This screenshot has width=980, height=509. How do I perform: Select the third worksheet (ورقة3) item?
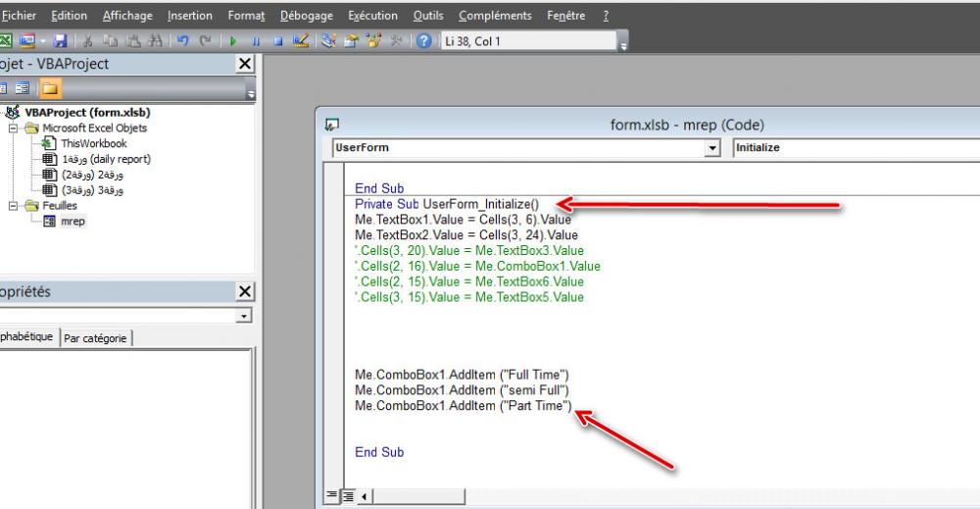[92, 190]
